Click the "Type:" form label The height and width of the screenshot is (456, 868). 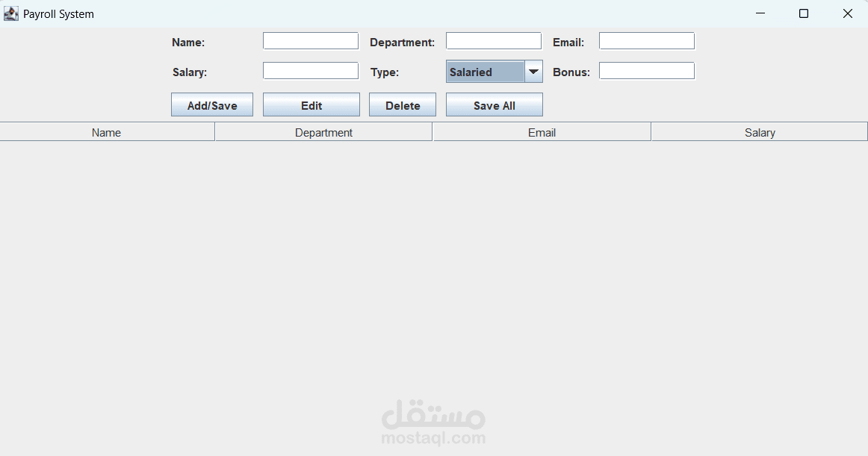(385, 72)
